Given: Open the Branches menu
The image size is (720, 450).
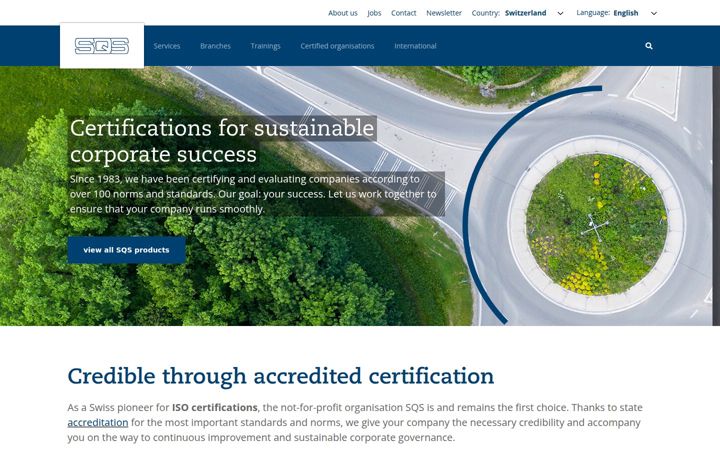Looking at the screenshot, I should [x=215, y=46].
